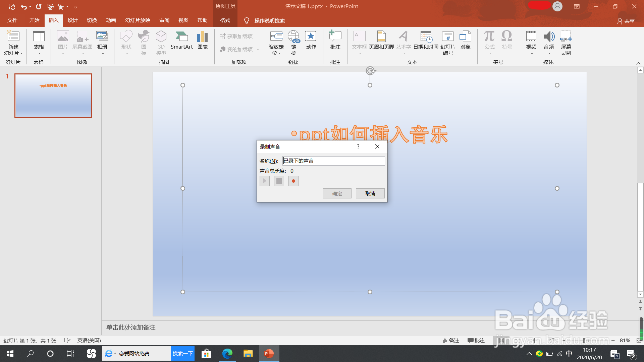Open File Explorer from the taskbar
Image resolution: width=644 pixels, height=362 pixels.
248,354
